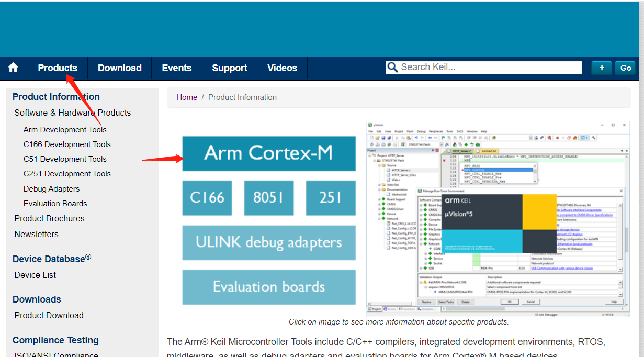Open the Product Information sidebar heading
The height and width of the screenshot is (357, 644).
pos(56,97)
